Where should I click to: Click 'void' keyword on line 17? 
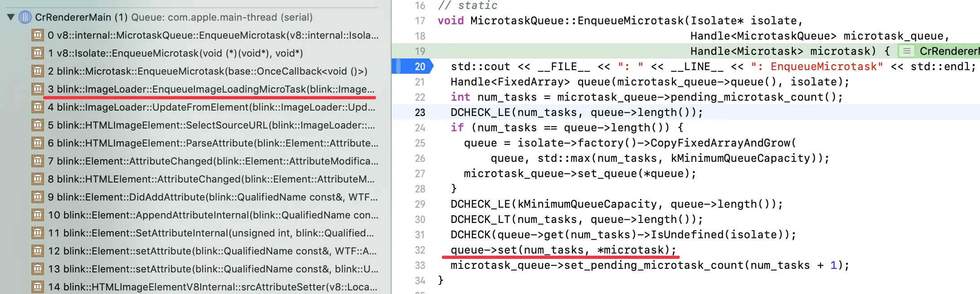click(x=451, y=21)
